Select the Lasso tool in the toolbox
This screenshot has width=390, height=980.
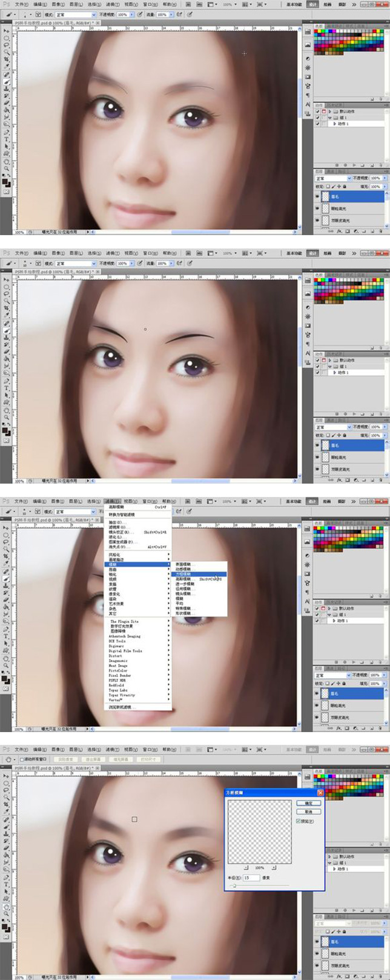click(x=7, y=45)
